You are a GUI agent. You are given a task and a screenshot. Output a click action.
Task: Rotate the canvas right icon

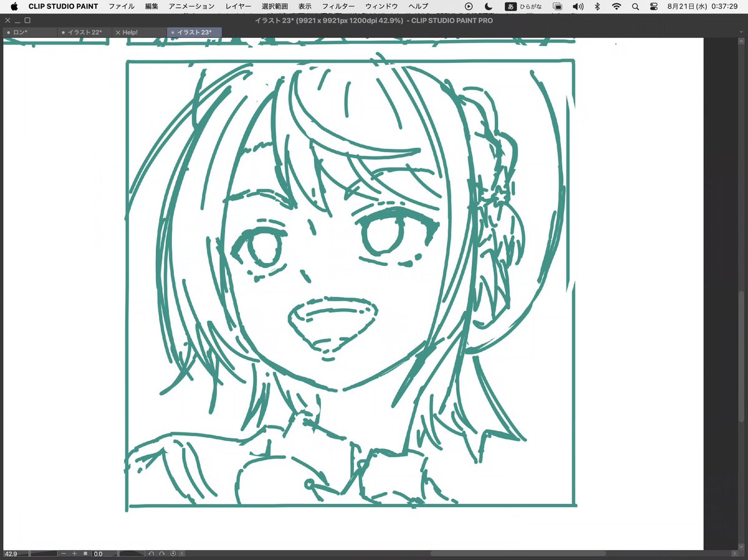[x=162, y=553]
